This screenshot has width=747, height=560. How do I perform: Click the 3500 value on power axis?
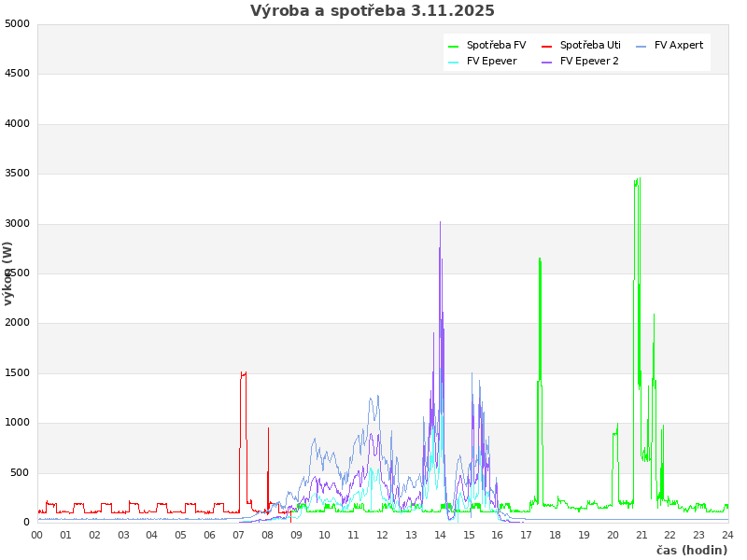coord(17,174)
